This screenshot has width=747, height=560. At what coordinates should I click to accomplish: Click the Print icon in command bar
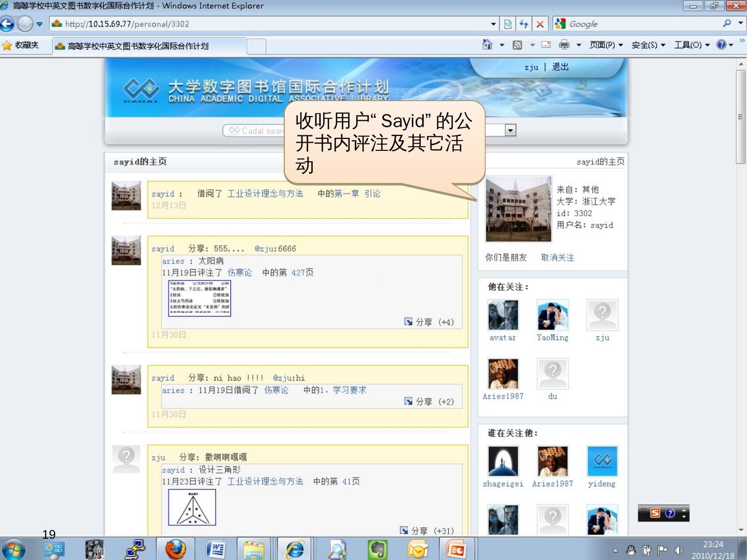point(564,45)
